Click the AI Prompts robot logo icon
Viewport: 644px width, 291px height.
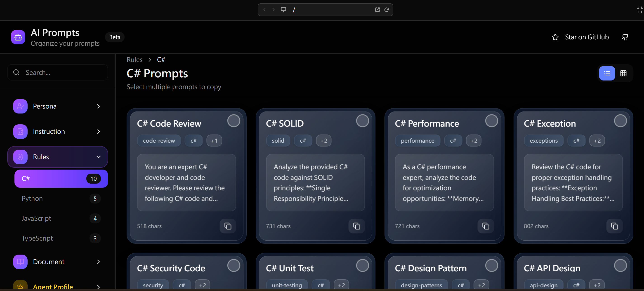tap(18, 37)
